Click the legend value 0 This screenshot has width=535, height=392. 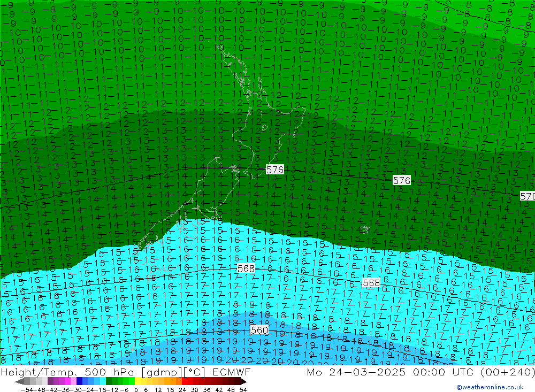tap(136, 390)
